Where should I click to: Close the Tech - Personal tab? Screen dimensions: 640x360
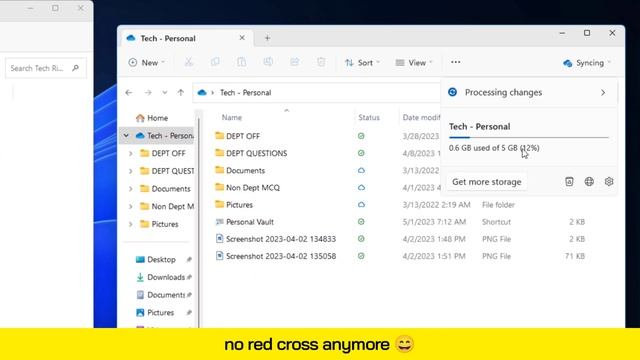(x=242, y=38)
